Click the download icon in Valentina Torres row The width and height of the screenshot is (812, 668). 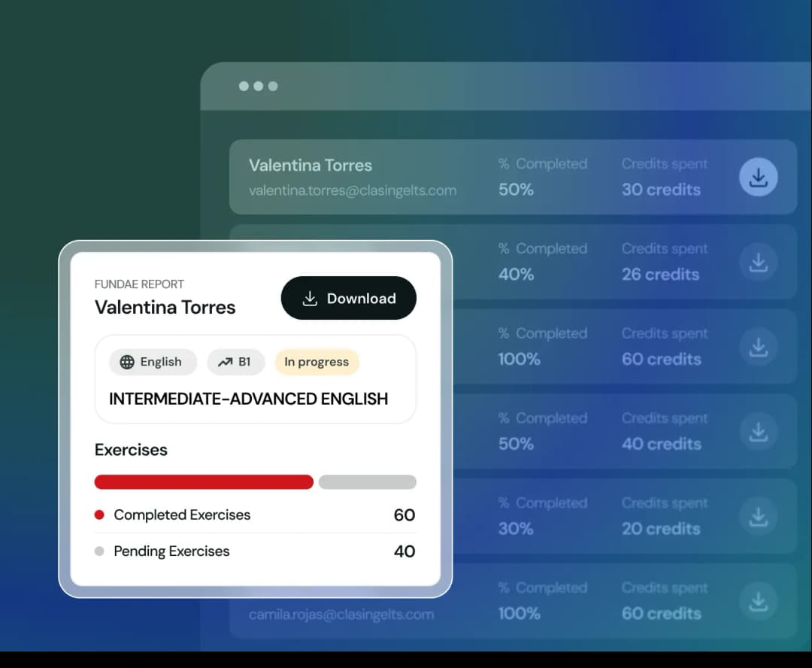point(758,178)
